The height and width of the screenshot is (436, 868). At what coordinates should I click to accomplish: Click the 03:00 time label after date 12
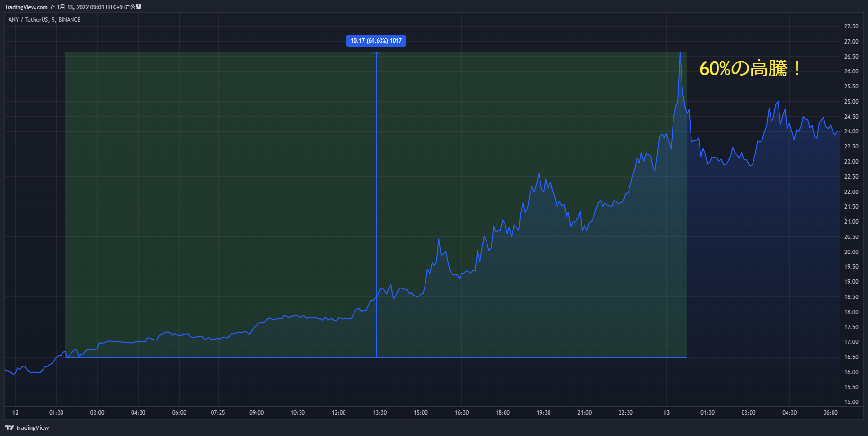[97, 413]
